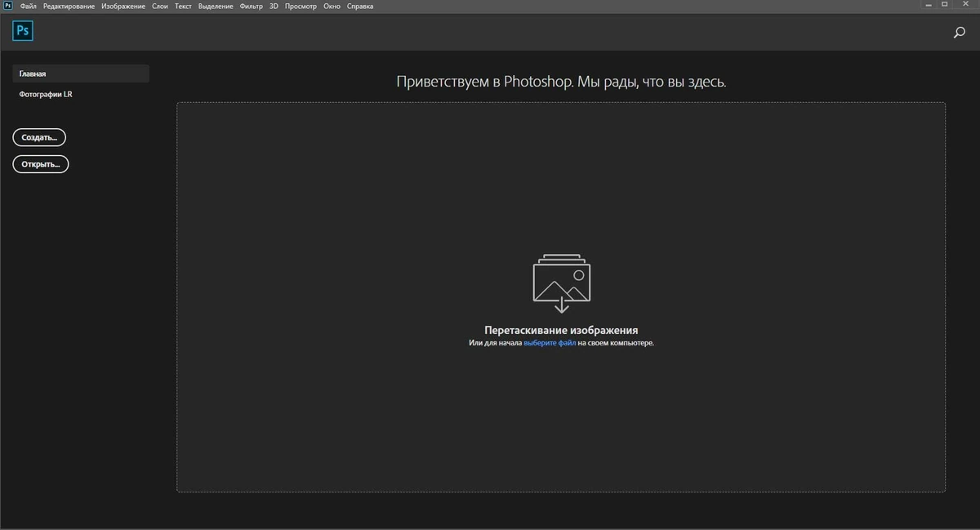Open the Текст menu
Image resolution: width=980 pixels, height=530 pixels.
pyautogui.click(x=184, y=6)
